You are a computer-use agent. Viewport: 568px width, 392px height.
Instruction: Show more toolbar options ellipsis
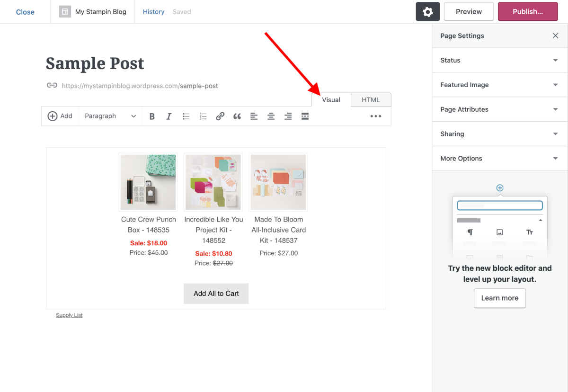pyautogui.click(x=376, y=116)
